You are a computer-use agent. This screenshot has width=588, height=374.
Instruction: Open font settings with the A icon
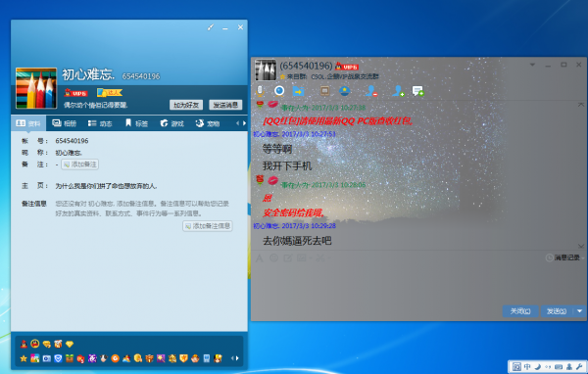tap(259, 257)
